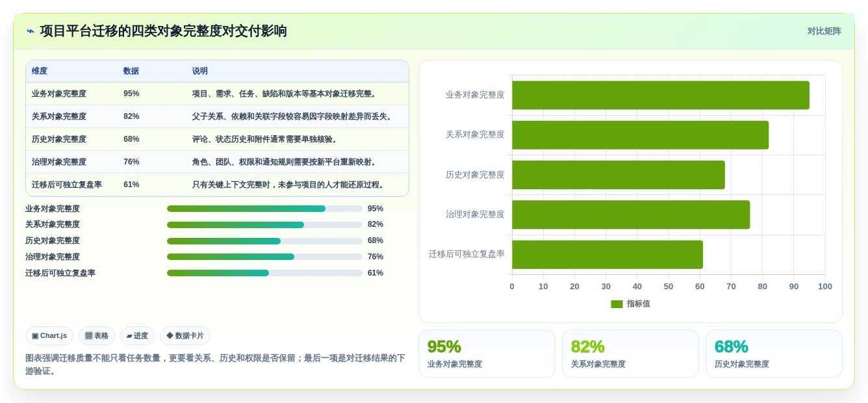This screenshot has height=403, width=868.
Task: Click the description starting 评论、状态历史
Action: click(x=265, y=139)
